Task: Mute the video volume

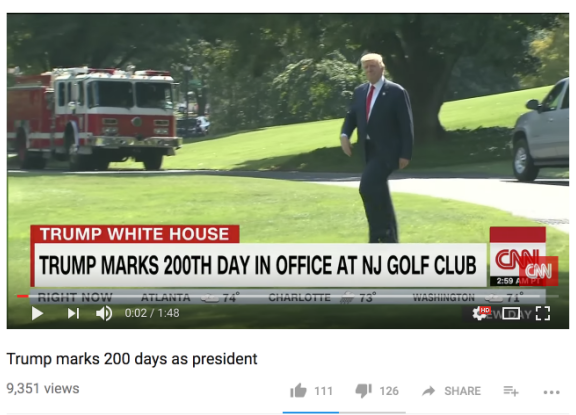Action: click(104, 313)
